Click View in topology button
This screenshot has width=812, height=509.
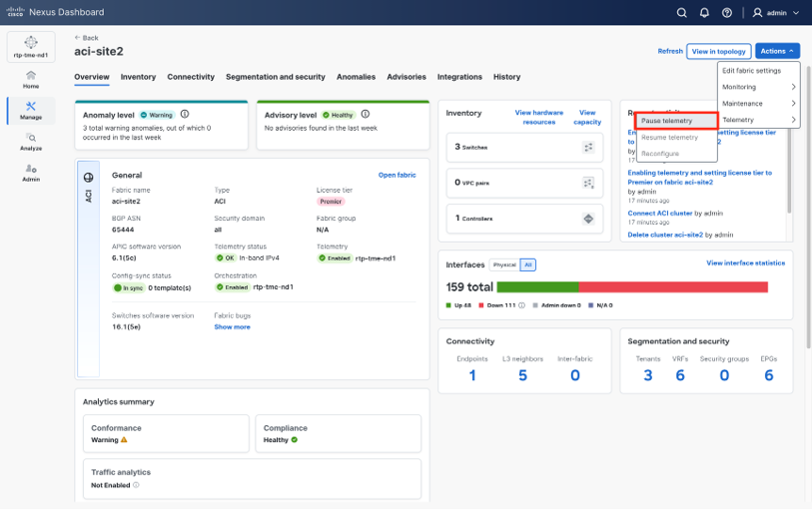coord(719,51)
